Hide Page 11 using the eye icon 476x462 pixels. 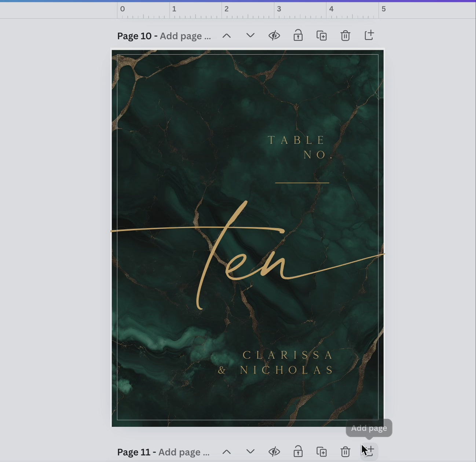pos(274,452)
